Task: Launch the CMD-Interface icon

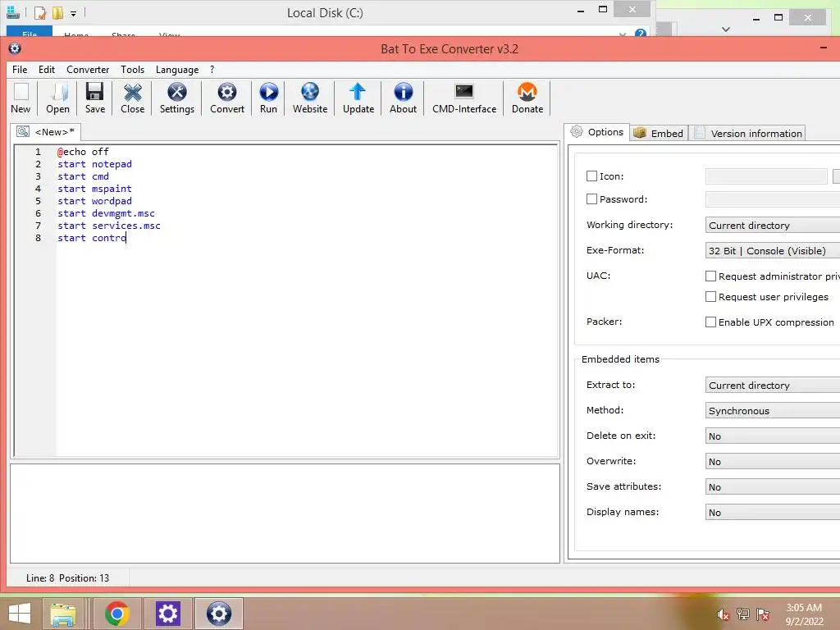Action: (x=464, y=98)
